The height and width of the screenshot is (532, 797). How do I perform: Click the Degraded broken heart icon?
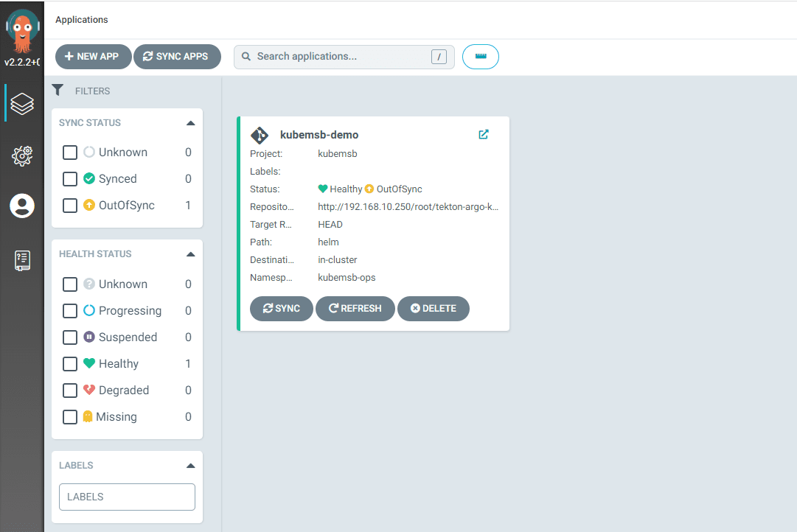click(89, 390)
